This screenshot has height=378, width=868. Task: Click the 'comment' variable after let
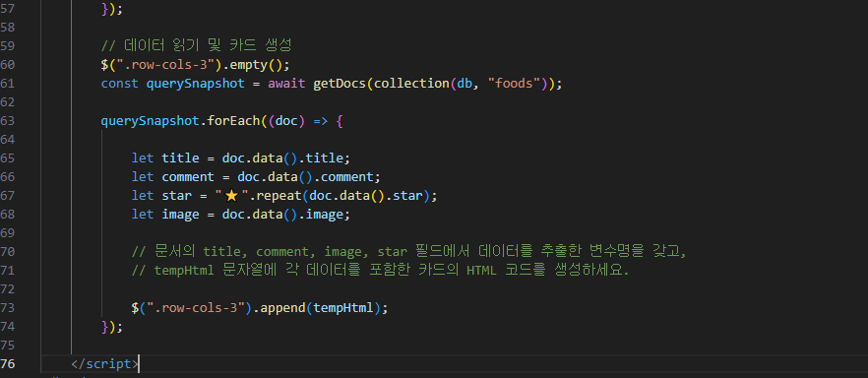pos(188,177)
